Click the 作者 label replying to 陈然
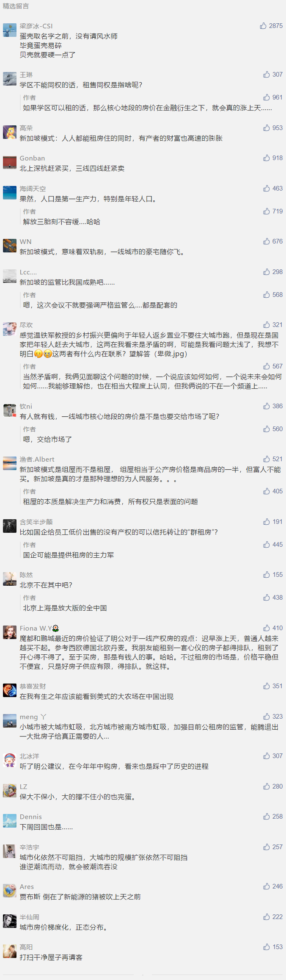 (x=29, y=598)
